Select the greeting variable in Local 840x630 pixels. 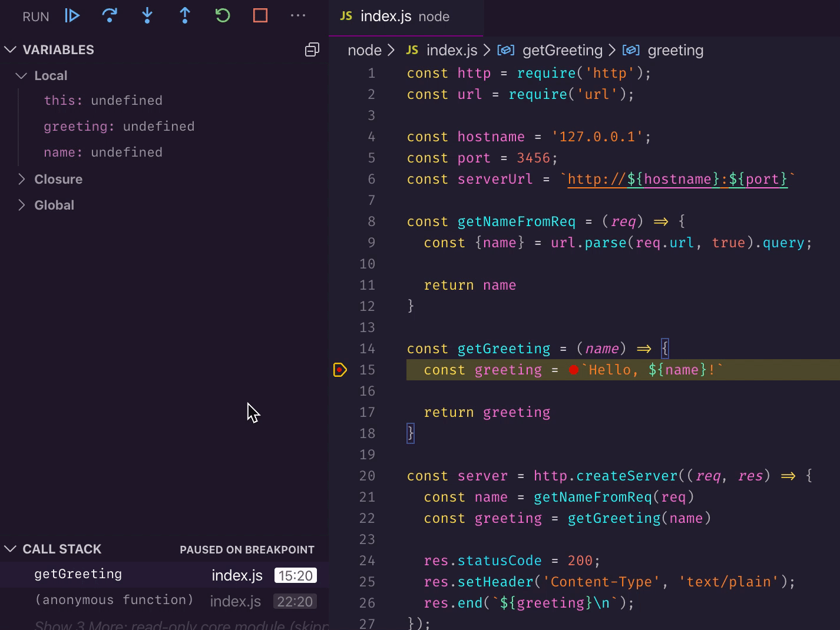click(x=118, y=127)
